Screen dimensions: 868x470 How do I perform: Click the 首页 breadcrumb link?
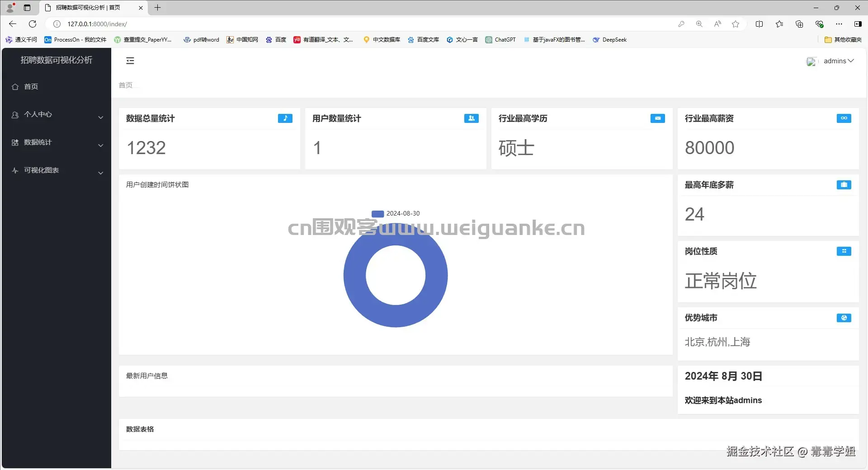point(126,85)
